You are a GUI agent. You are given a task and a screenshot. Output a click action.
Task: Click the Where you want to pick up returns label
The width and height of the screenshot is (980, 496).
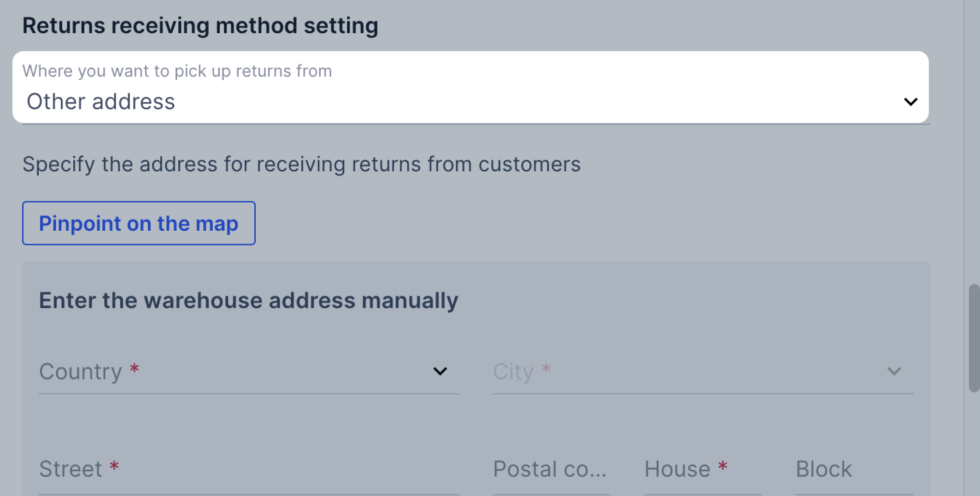[x=177, y=71]
